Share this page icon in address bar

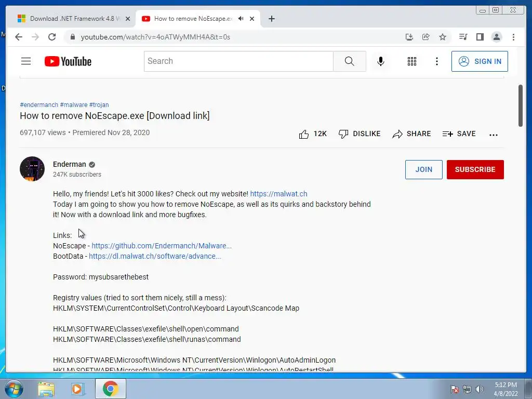pos(426,37)
